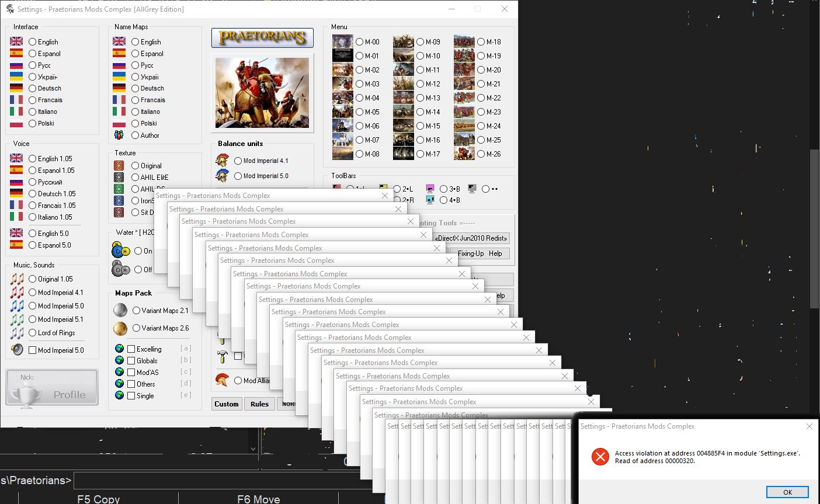Toggle the Others maps checkbox
Viewport: 820px width, 504px height.
click(x=131, y=384)
